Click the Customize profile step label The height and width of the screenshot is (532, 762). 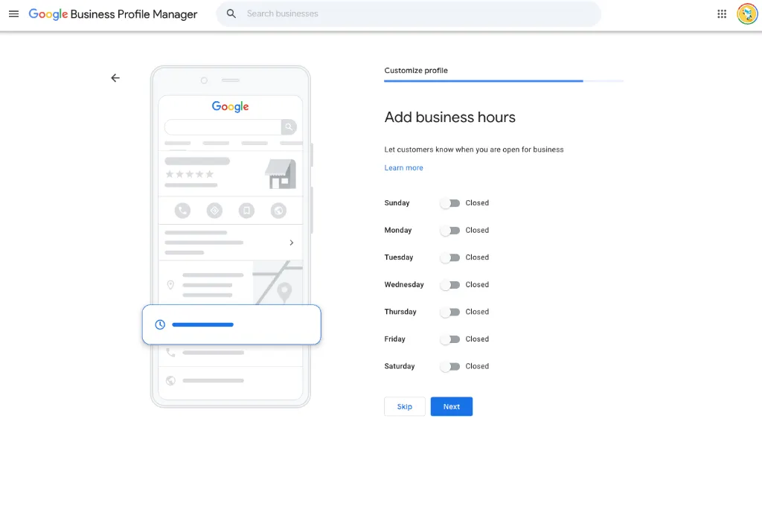416,71
